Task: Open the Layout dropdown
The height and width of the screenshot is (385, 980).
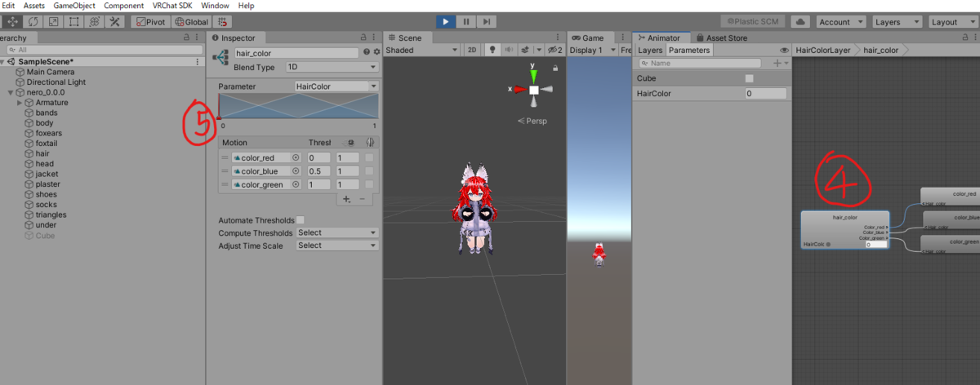Action: [x=952, y=22]
